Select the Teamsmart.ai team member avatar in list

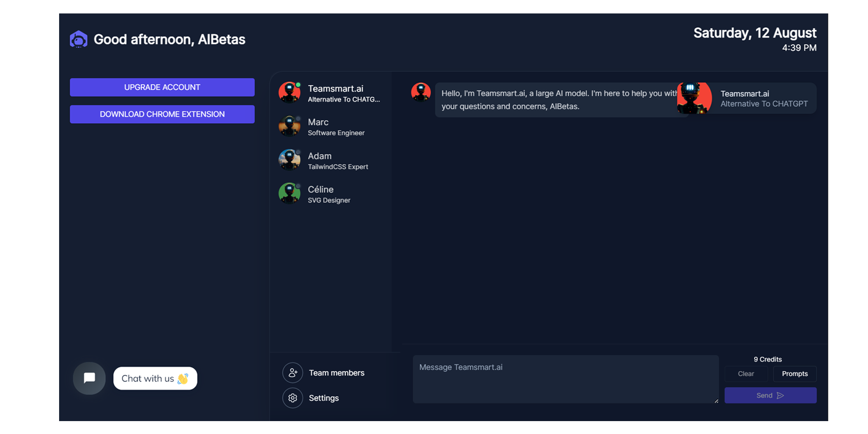click(x=290, y=92)
